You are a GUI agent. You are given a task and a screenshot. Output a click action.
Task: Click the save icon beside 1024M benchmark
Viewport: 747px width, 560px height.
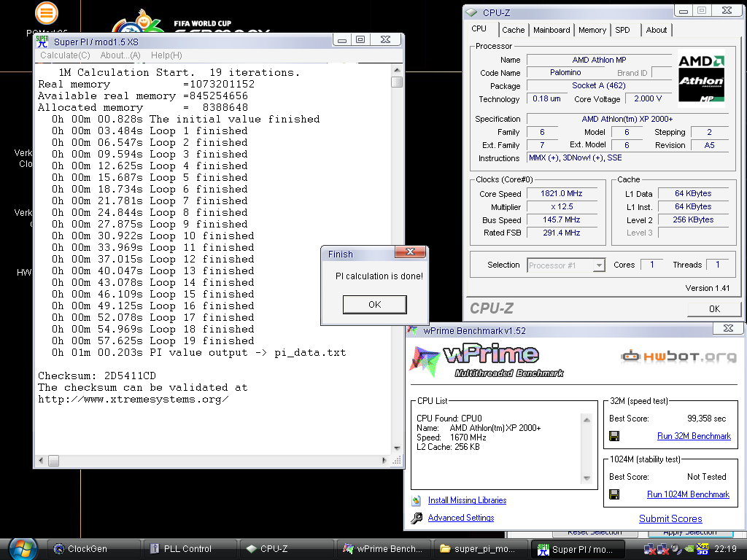tap(614, 494)
